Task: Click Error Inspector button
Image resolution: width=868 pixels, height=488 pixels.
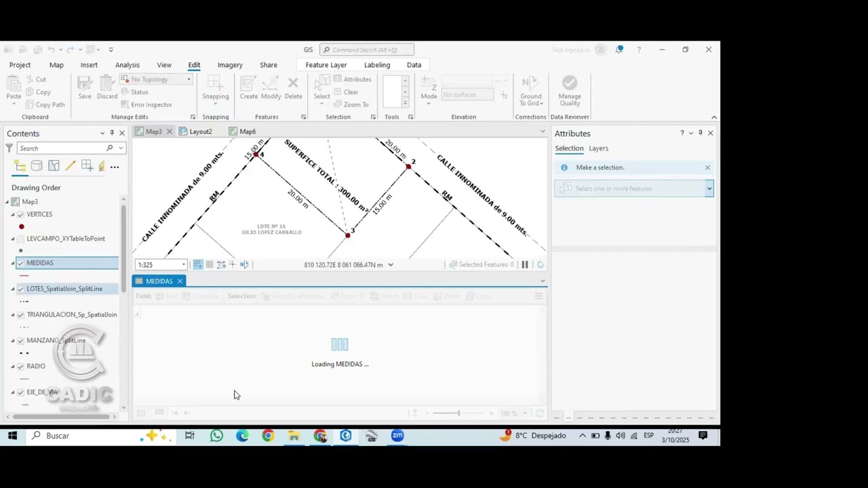Action: [x=146, y=104]
